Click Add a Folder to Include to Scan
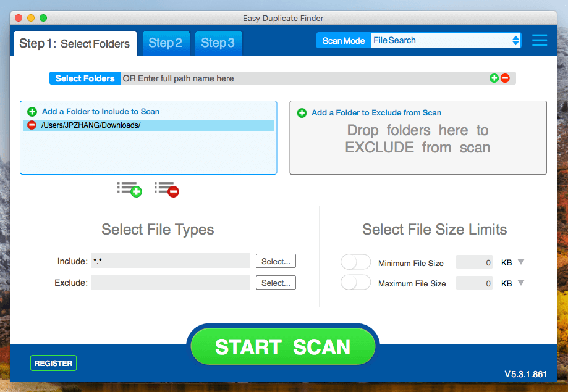Image resolution: width=568 pixels, height=392 pixels. (x=101, y=112)
